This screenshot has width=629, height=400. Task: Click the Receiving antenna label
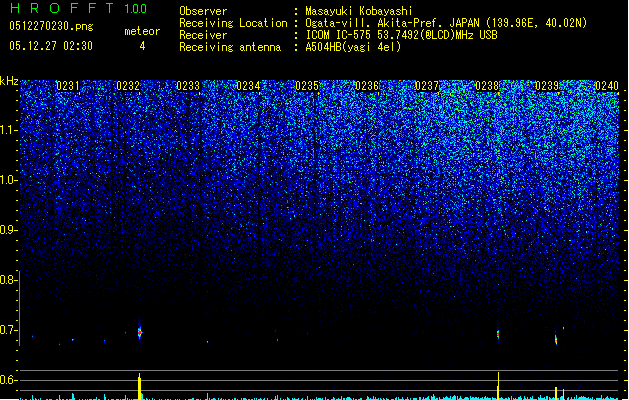pos(230,47)
